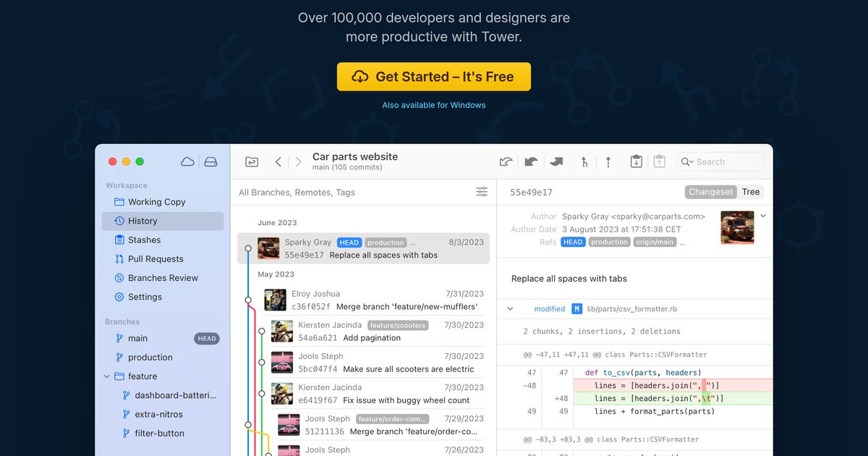Viewport: 868px width, 456px height.
Task: Click the Push icon in the toolbar
Action: (x=556, y=161)
